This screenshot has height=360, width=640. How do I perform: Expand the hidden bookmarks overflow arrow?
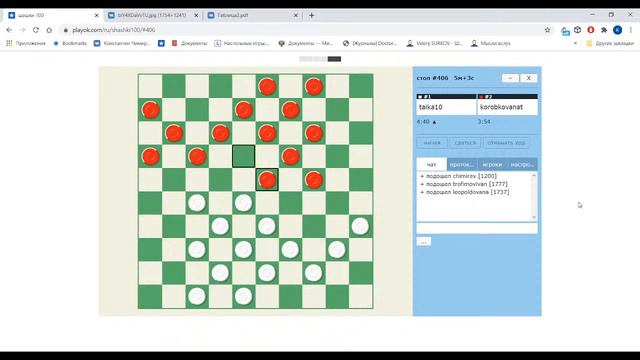[x=576, y=43]
